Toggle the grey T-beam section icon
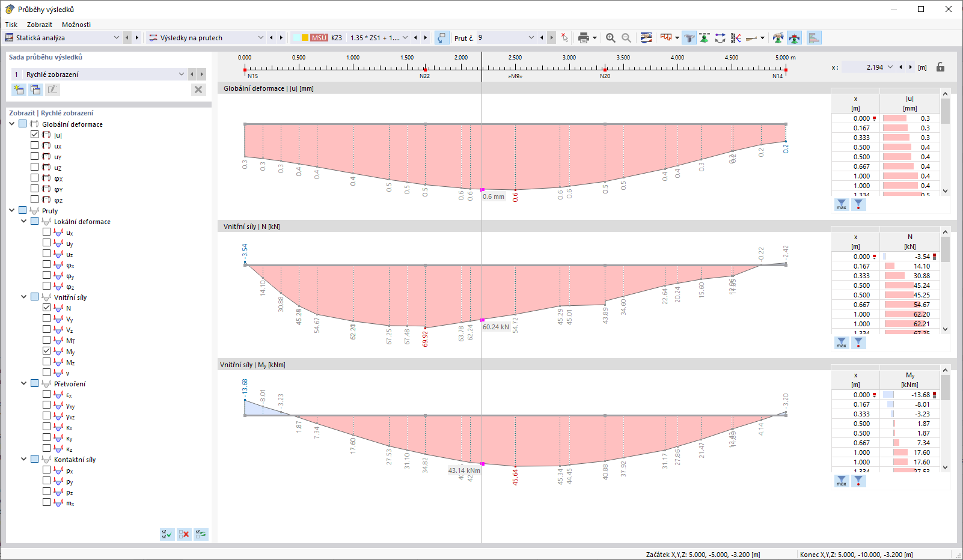This screenshot has height=560, width=963. pyautogui.click(x=689, y=38)
